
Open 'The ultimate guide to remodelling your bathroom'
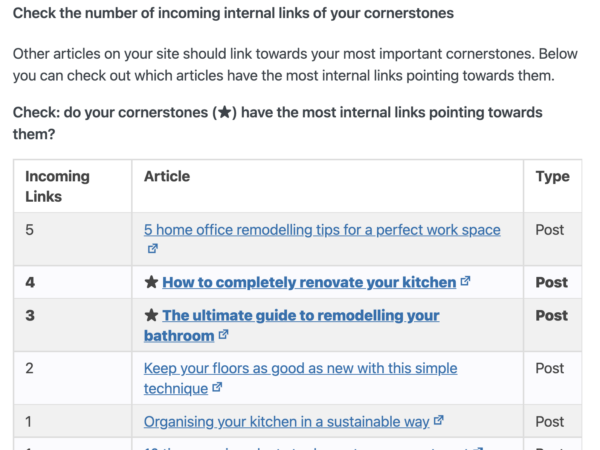click(292, 326)
